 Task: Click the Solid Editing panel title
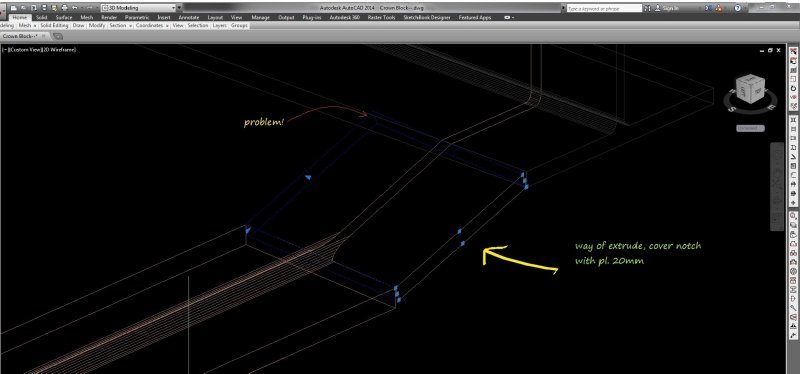tap(54, 25)
